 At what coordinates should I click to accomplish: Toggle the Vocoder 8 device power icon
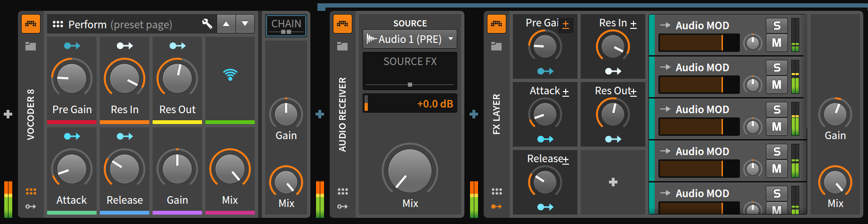(31, 24)
